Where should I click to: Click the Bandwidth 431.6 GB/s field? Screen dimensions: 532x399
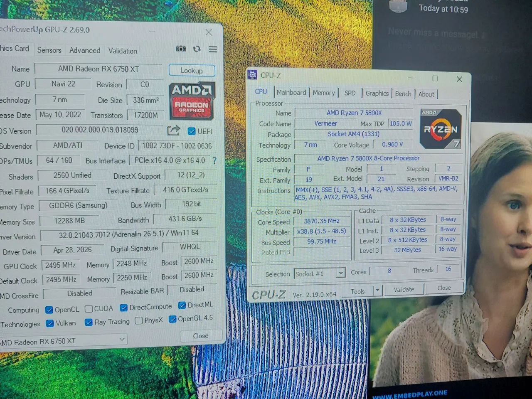(x=185, y=219)
